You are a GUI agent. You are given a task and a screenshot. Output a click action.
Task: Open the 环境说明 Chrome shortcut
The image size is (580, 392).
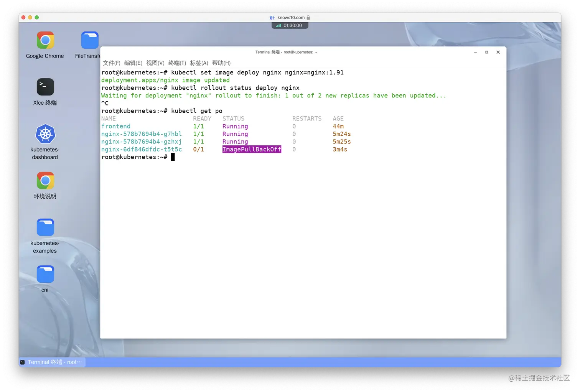[x=45, y=181]
